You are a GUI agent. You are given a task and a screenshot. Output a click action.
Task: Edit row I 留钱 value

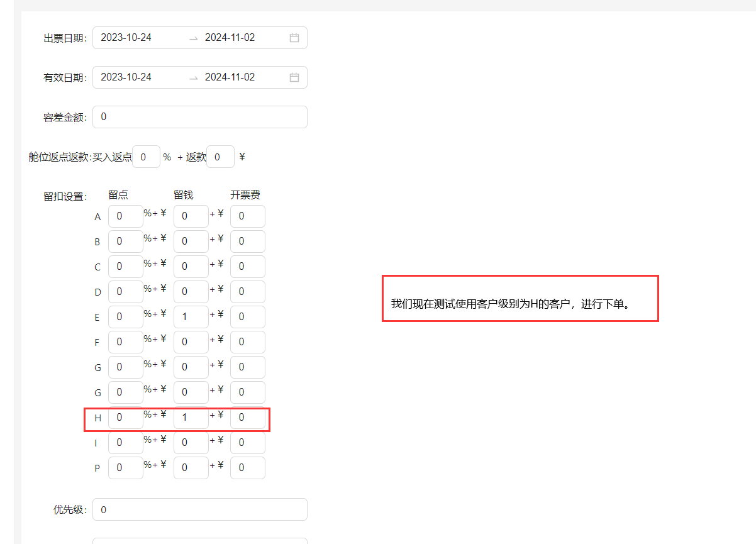[191, 443]
